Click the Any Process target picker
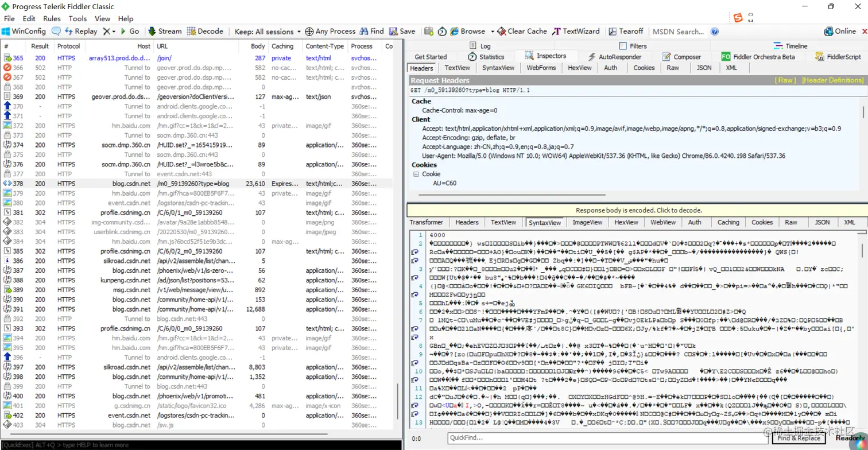Screen dimensions: 868x450 [330, 32]
